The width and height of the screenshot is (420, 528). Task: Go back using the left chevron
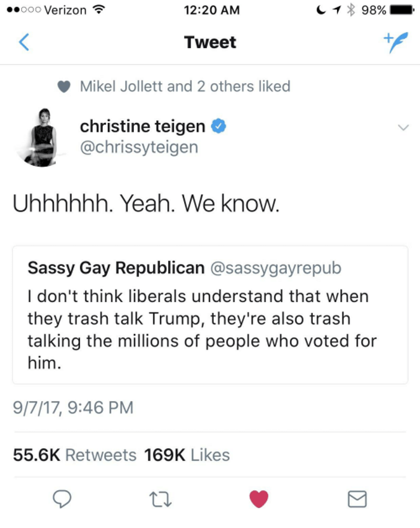click(x=24, y=42)
